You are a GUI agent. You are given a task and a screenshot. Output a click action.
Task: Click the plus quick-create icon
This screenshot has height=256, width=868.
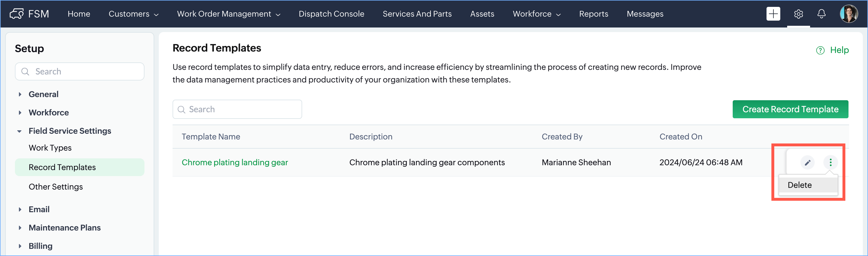[x=773, y=14]
